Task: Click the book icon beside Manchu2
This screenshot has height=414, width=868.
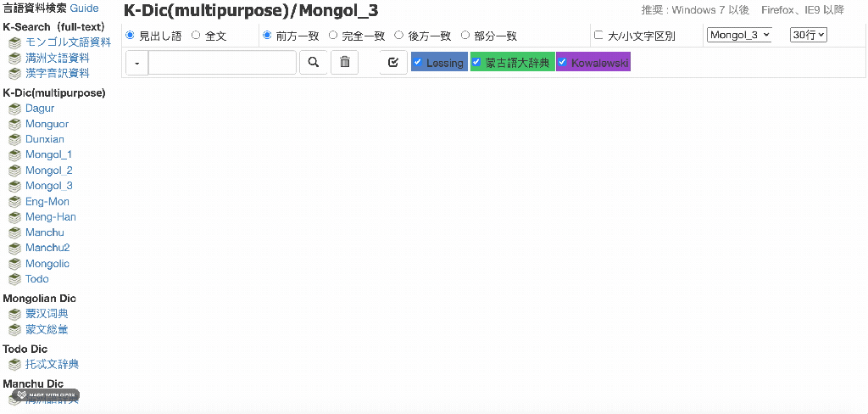Action: click(x=14, y=249)
